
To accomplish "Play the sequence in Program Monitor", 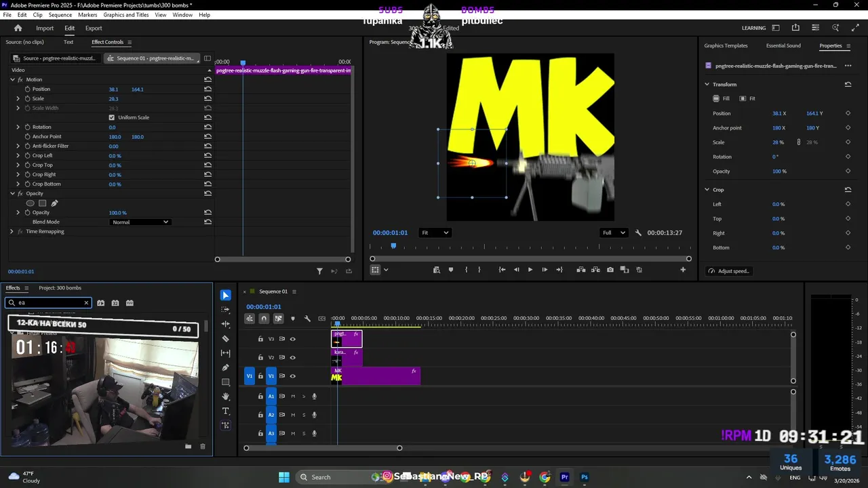I will (530, 270).
